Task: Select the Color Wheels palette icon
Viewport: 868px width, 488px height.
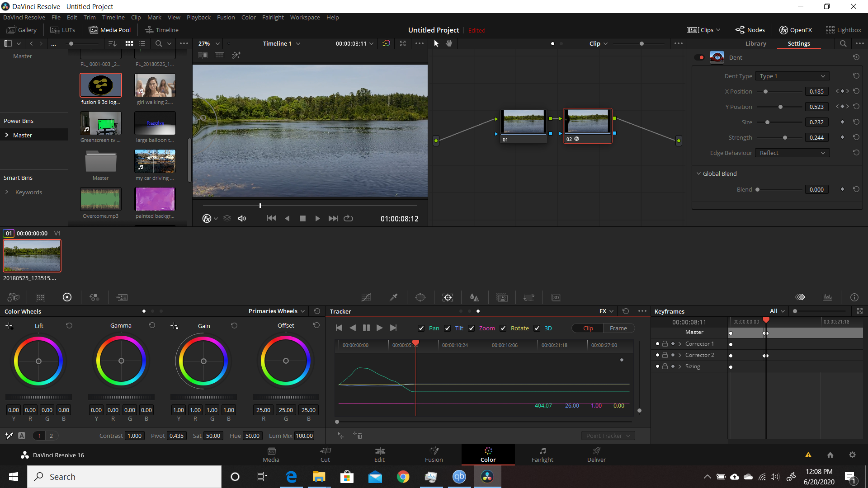Action: pos(67,297)
